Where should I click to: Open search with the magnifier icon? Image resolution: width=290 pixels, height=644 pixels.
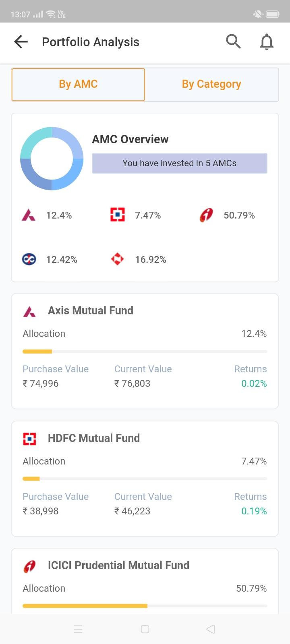(x=233, y=41)
